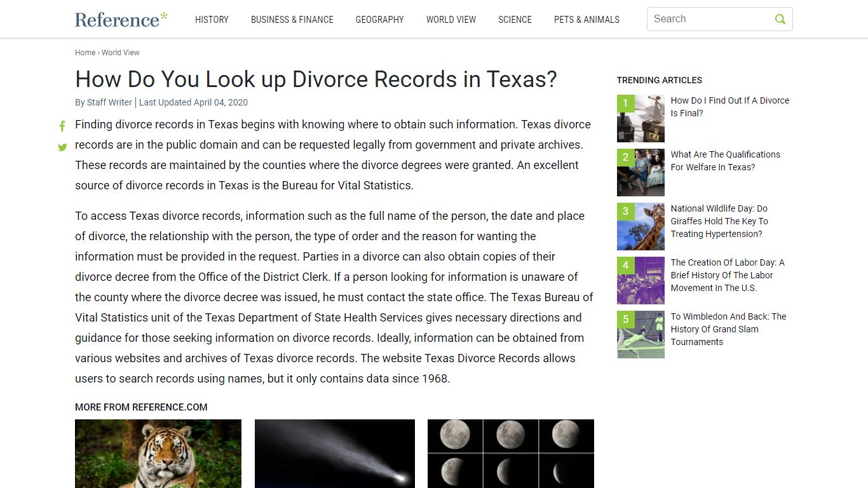
Task: Open the History menu
Action: (x=212, y=20)
